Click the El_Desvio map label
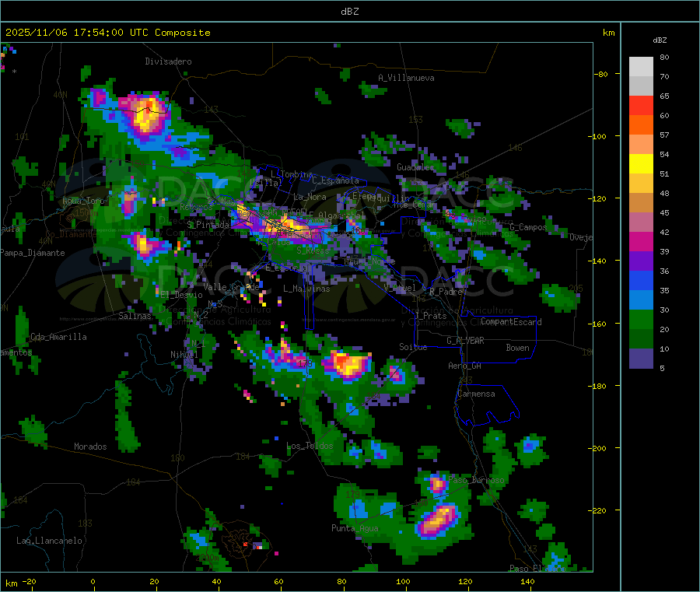700x592 pixels. (x=182, y=295)
